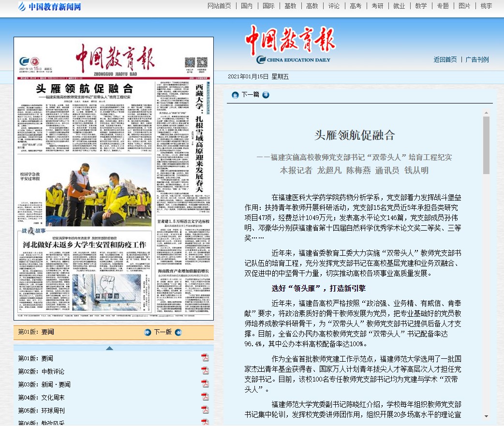Open the 广告刊例 link
This screenshot has width=504, height=426.
click(477, 59)
